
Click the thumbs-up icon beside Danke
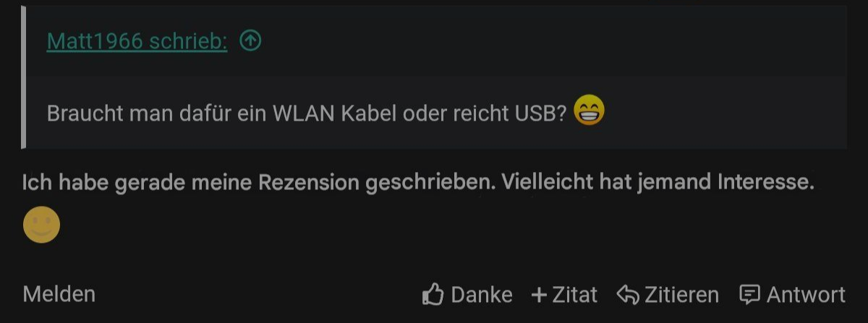[x=433, y=294]
